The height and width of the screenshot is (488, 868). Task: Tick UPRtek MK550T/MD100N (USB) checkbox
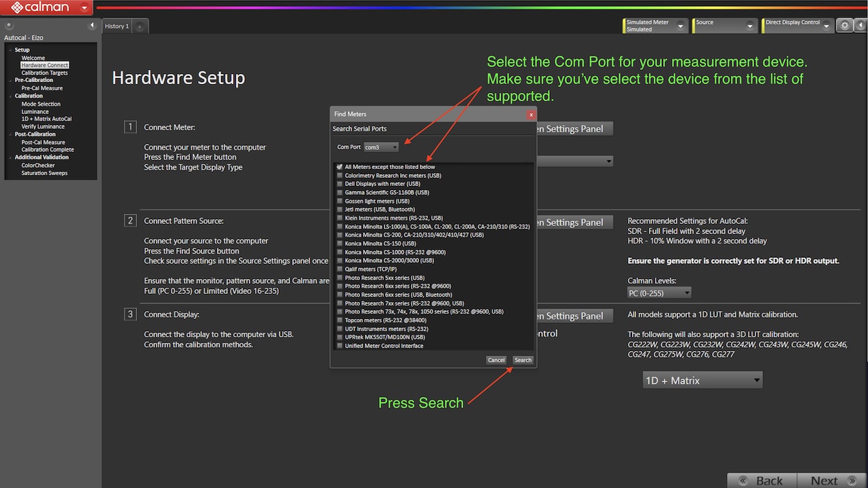(x=339, y=337)
